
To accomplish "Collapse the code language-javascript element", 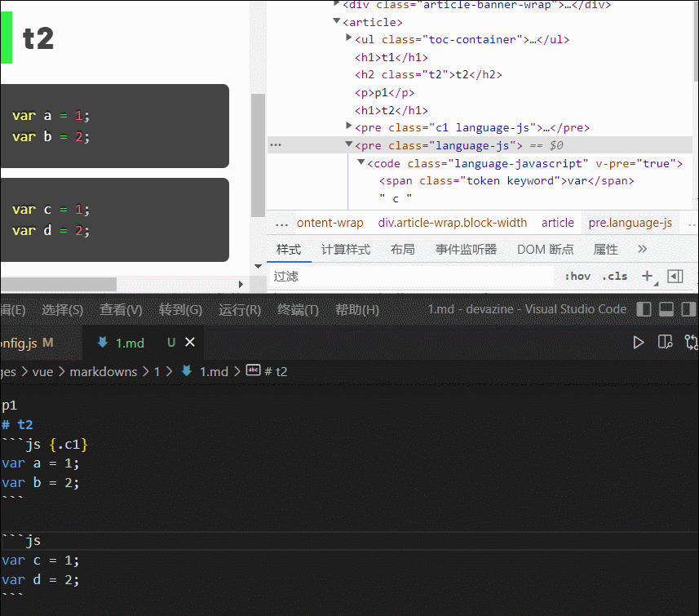I will tap(361, 162).
